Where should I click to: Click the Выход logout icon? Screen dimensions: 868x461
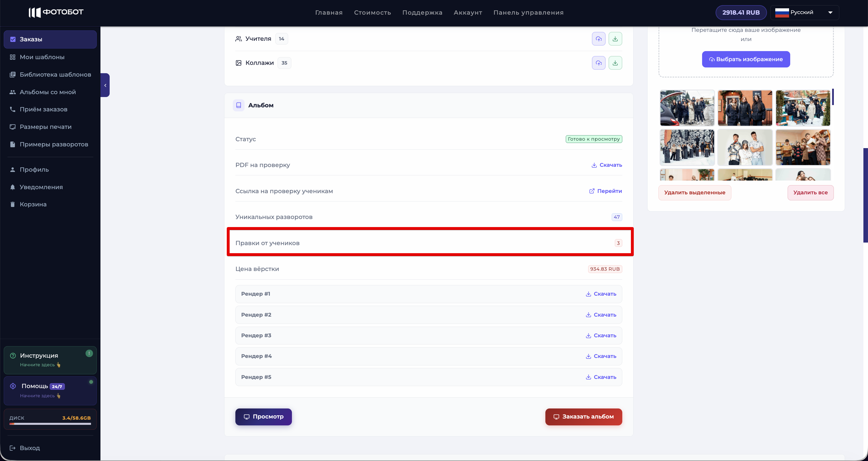click(x=13, y=448)
